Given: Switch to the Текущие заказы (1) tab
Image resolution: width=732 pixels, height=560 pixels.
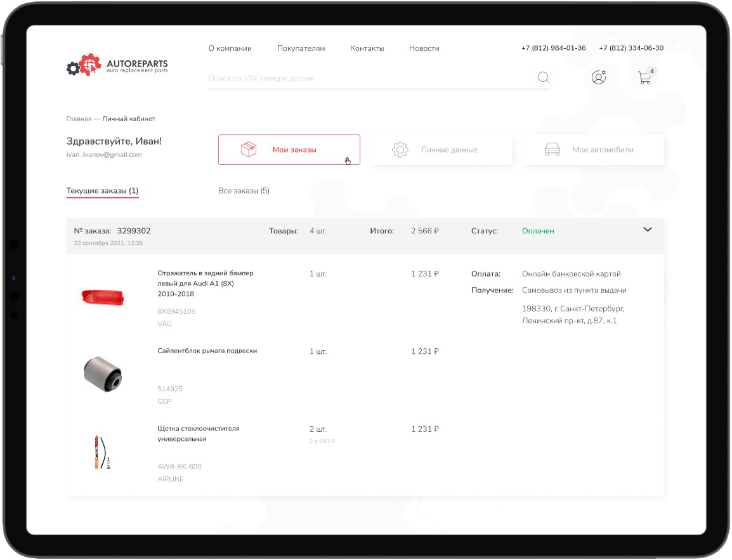Looking at the screenshot, I should (x=102, y=191).
